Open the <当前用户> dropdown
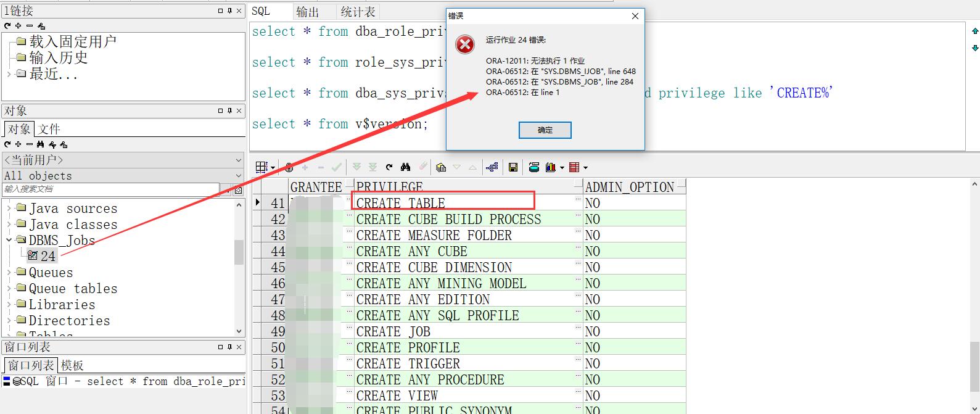Image resolution: width=980 pixels, height=414 pixels. pyautogui.click(x=239, y=160)
